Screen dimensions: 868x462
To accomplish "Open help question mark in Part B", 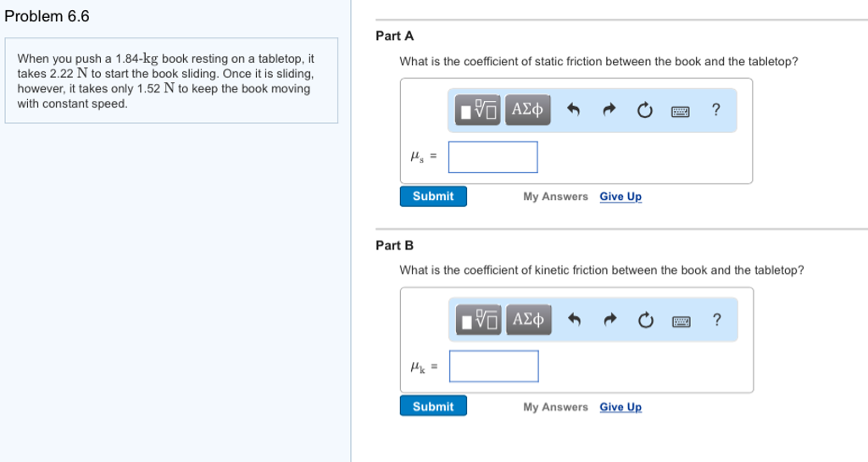I will tap(717, 320).
